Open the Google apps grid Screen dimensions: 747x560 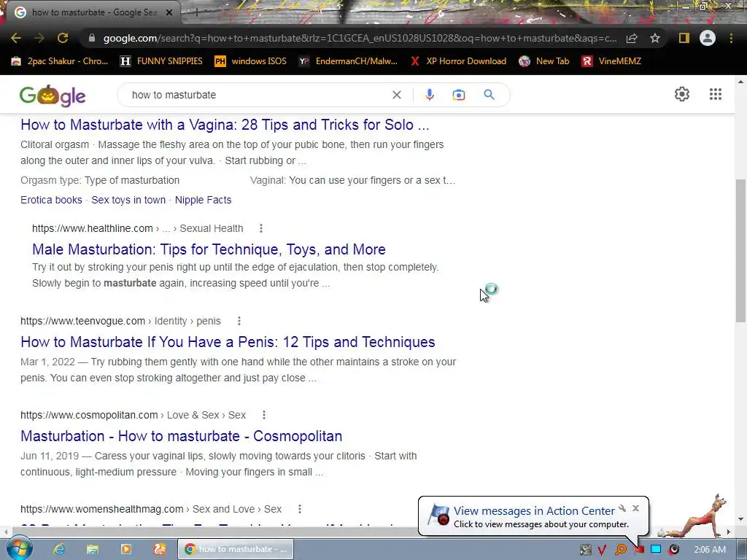[x=716, y=94]
